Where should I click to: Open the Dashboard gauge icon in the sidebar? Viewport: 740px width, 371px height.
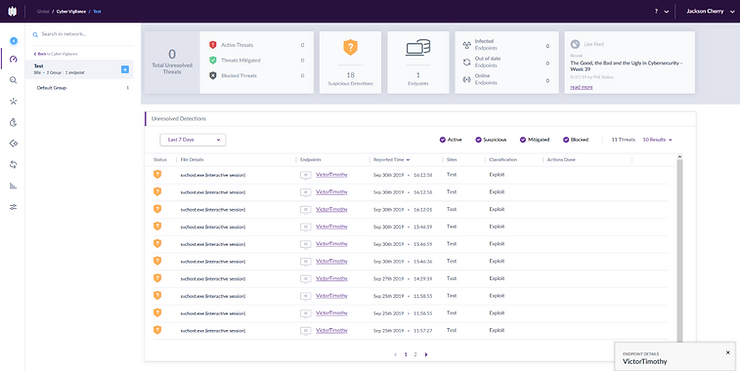[x=13, y=59]
